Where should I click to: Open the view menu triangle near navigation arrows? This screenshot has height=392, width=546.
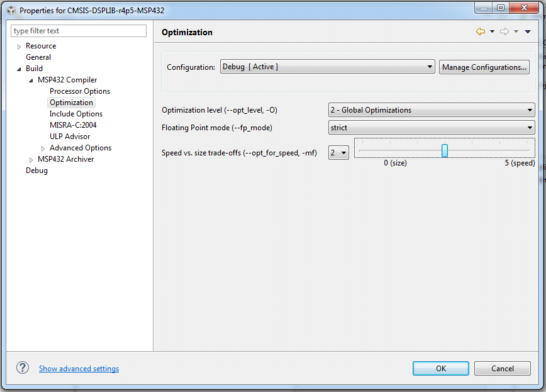point(528,30)
